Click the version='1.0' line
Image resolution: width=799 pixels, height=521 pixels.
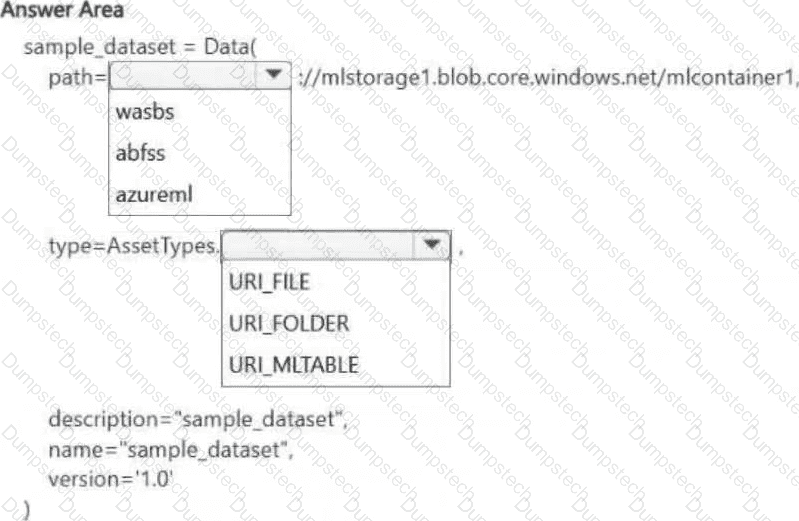pos(111,480)
